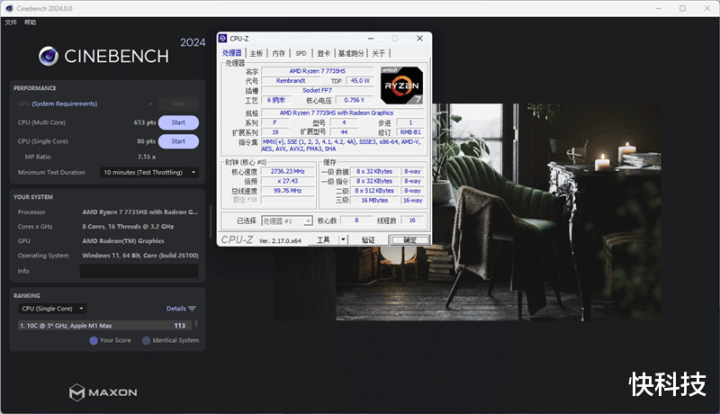The height and width of the screenshot is (414, 720).
Task: Click the core voltage 0.756 V value
Action: coord(354,100)
